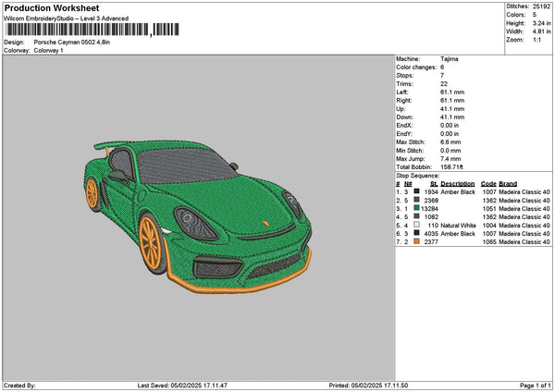Select the Natural White color swatch
The height and width of the screenshot is (392, 555).
416,225
